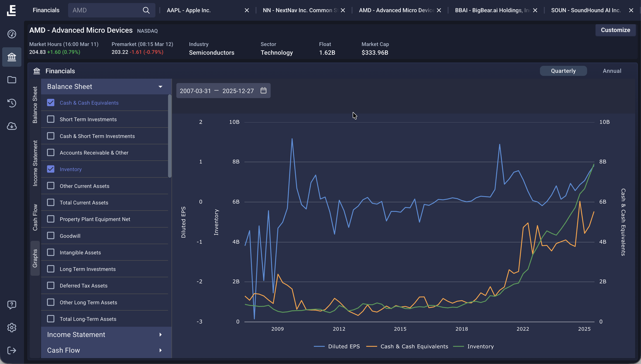This screenshot has width=641, height=364.
Task: Open the history clock icon in sidebar
Action: [12, 103]
